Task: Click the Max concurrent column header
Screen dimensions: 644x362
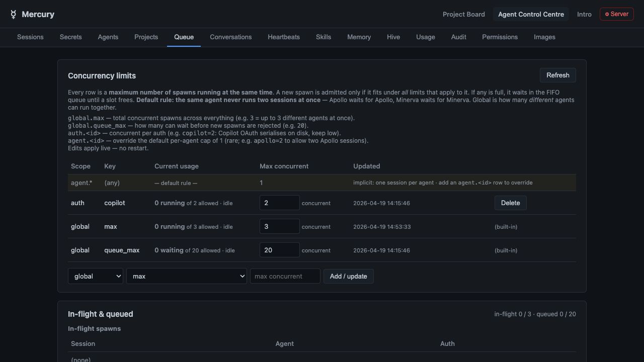Action: [x=284, y=166]
